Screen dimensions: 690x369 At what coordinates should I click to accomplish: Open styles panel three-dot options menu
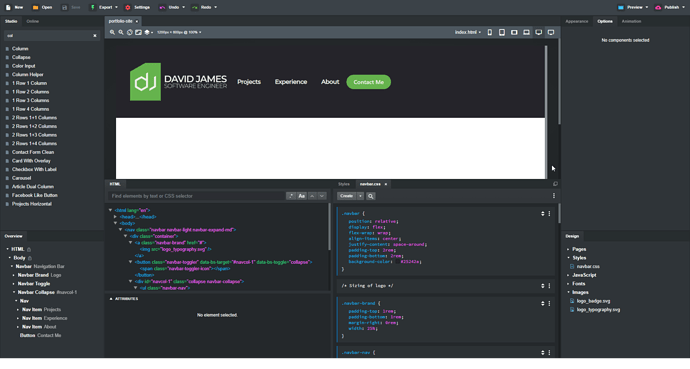554,196
